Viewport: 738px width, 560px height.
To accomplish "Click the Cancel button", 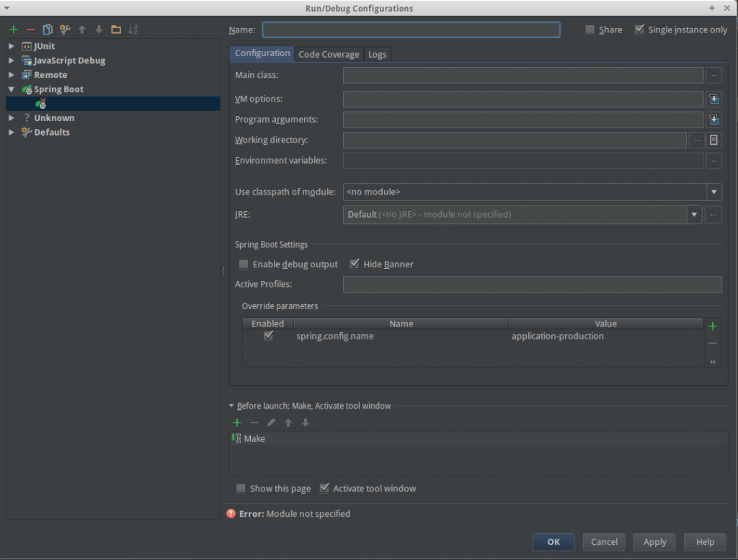I will click(x=605, y=542).
